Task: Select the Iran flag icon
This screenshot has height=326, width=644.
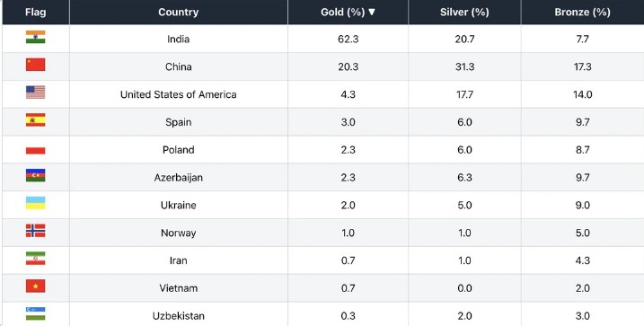Action: coord(36,259)
